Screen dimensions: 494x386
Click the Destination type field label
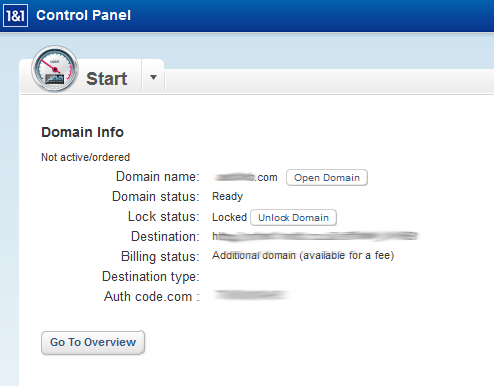click(x=151, y=277)
